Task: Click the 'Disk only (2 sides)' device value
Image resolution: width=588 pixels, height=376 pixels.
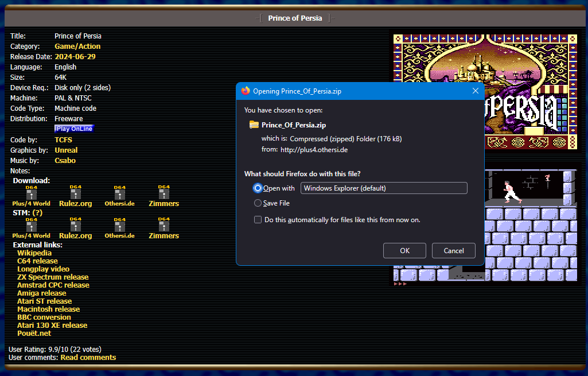Action: click(83, 87)
